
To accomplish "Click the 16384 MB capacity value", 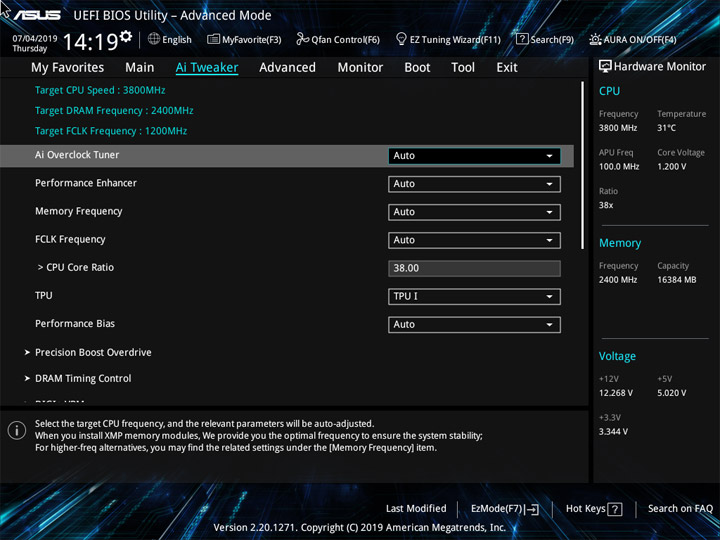I will [x=676, y=280].
